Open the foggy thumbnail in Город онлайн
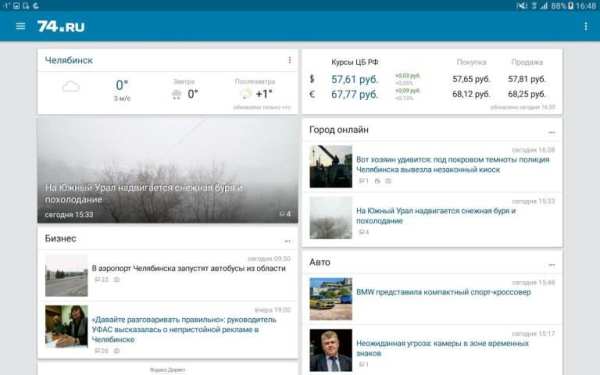 tap(331, 218)
